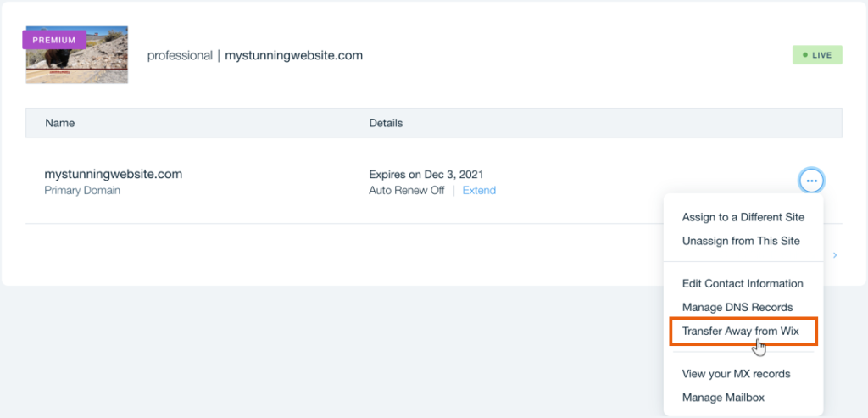Click the Name column header
Image resolution: width=868 pixels, height=418 pixels.
60,123
